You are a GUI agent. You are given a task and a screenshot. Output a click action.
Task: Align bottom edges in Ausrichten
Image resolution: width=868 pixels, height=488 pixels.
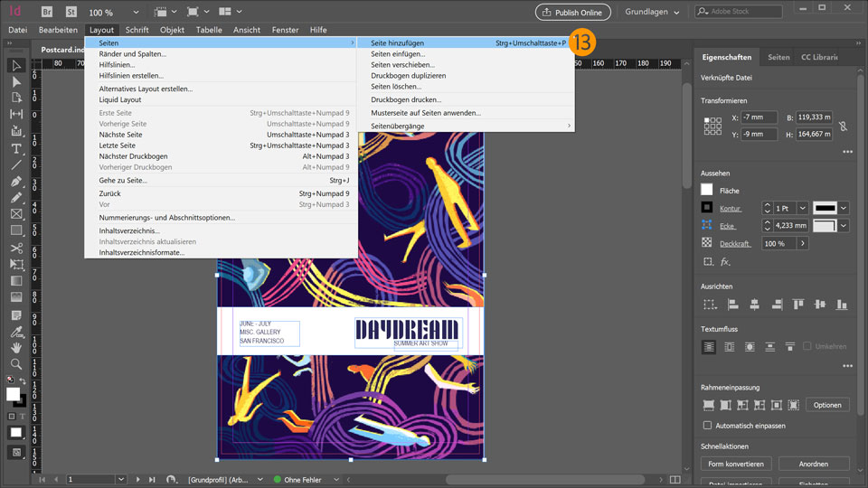pos(842,305)
